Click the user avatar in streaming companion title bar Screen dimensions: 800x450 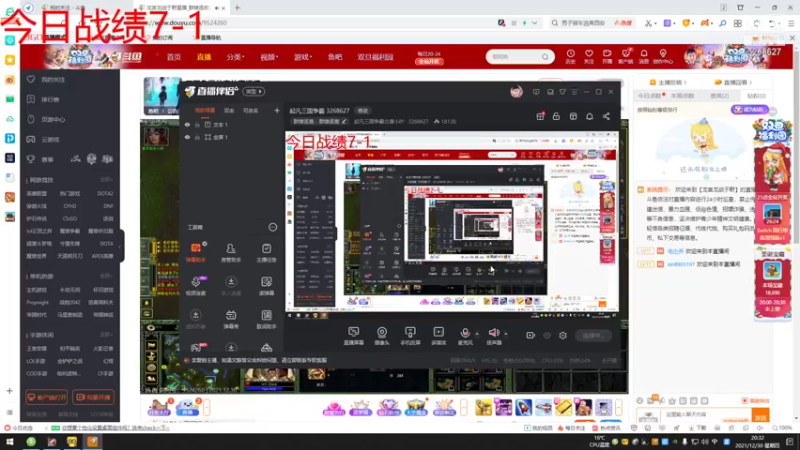516,92
